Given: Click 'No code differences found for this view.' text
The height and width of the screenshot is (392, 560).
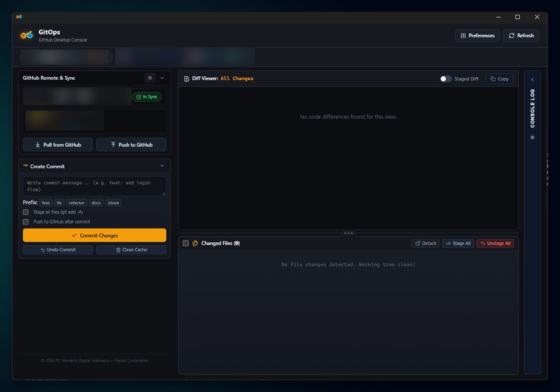Looking at the screenshot, I should click(348, 117).
